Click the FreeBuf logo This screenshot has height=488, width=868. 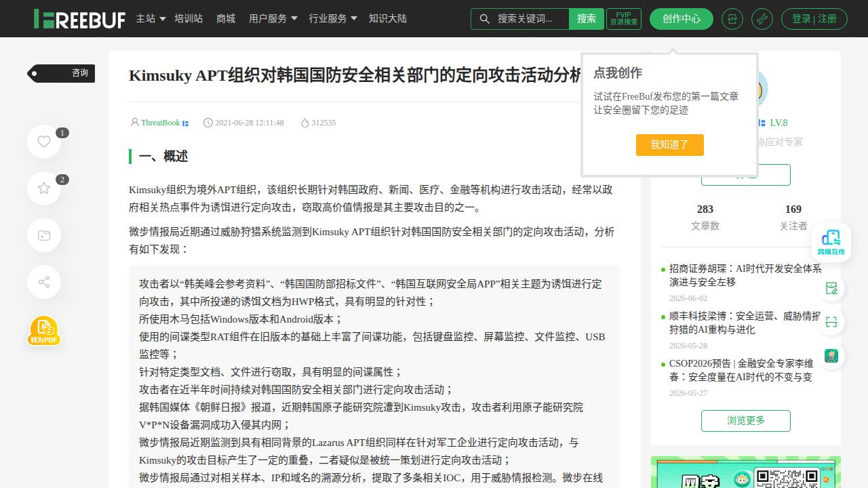click(79, 19)
